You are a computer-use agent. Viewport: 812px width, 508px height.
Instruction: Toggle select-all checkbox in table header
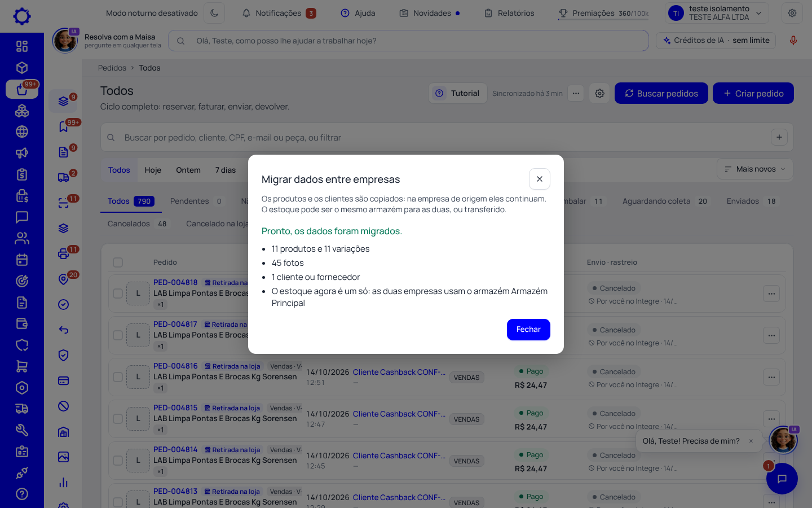click(x=118, y=262)
